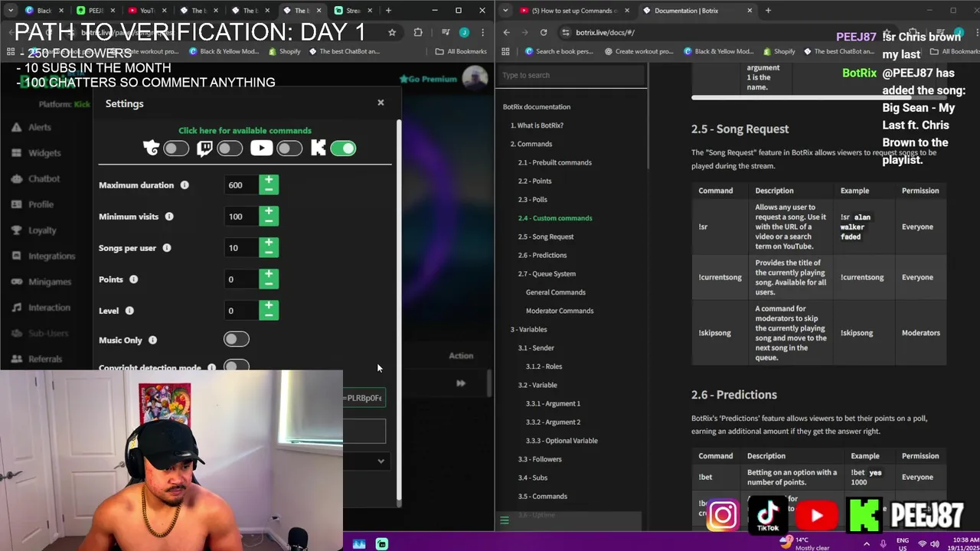Click the YouTube logo icon in Settings
Screen dimensions: 980x551
pos(261,148)
